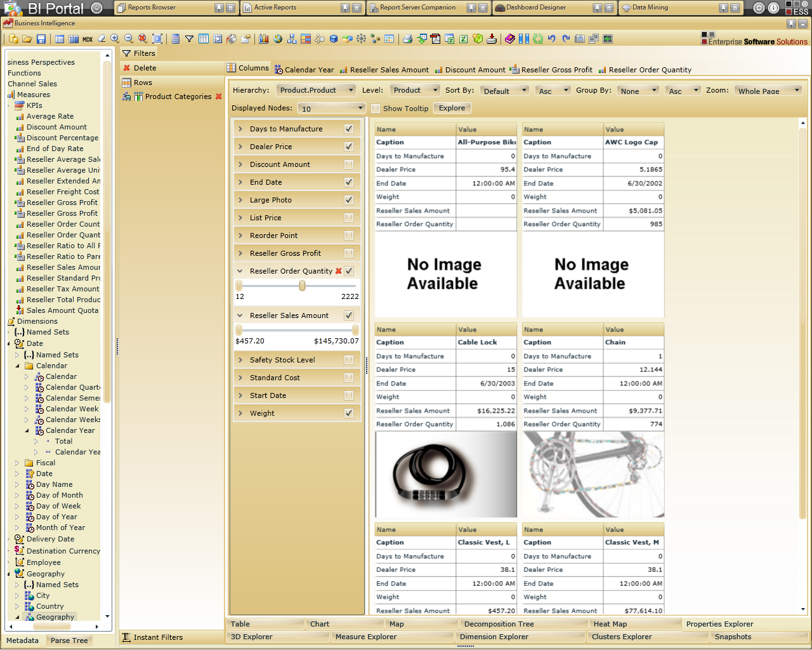This screenshot has height=650, width=812.
Task: Click the Filters header button
Action: (x=140, y=53)
